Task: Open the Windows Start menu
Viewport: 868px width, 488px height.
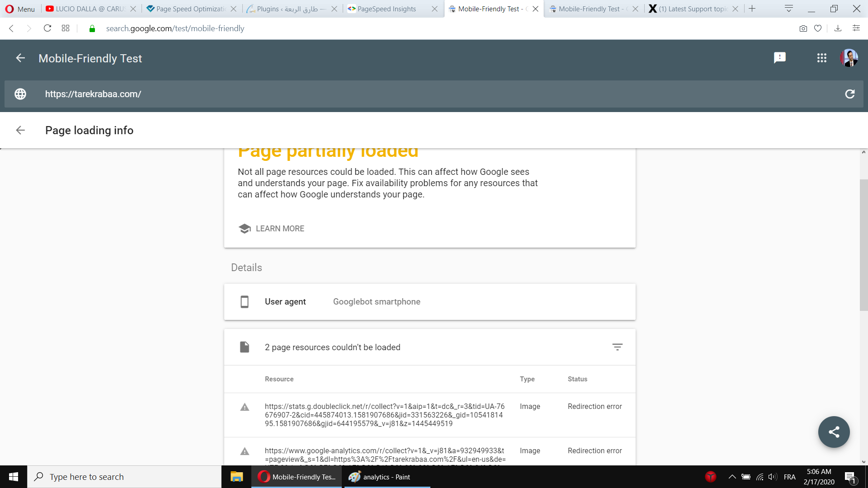Action: coord(14,477)
